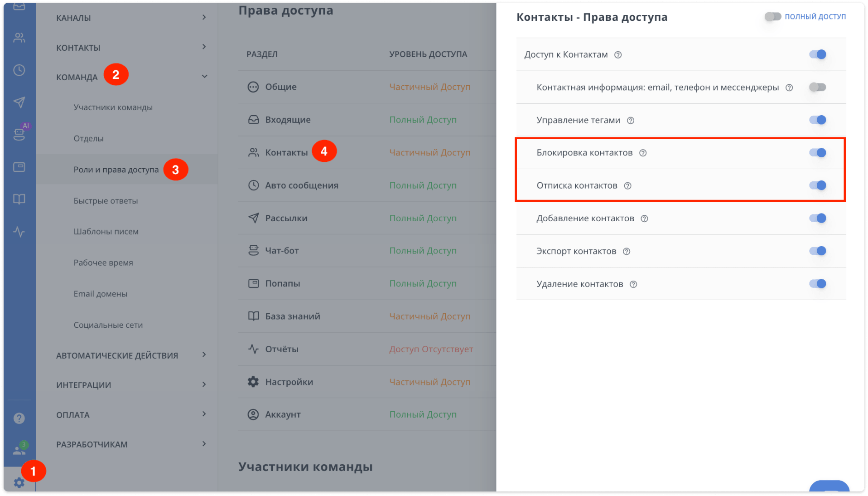Screen dimensions: 868x496
Task: Turn off the Экспорт контактов toggle
Action: click(818, 251)
